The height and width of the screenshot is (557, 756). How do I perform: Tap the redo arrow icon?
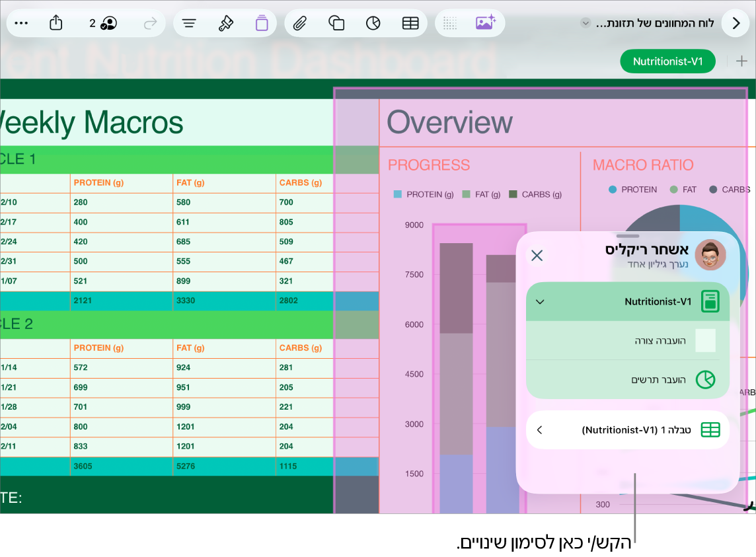[151, 23]
